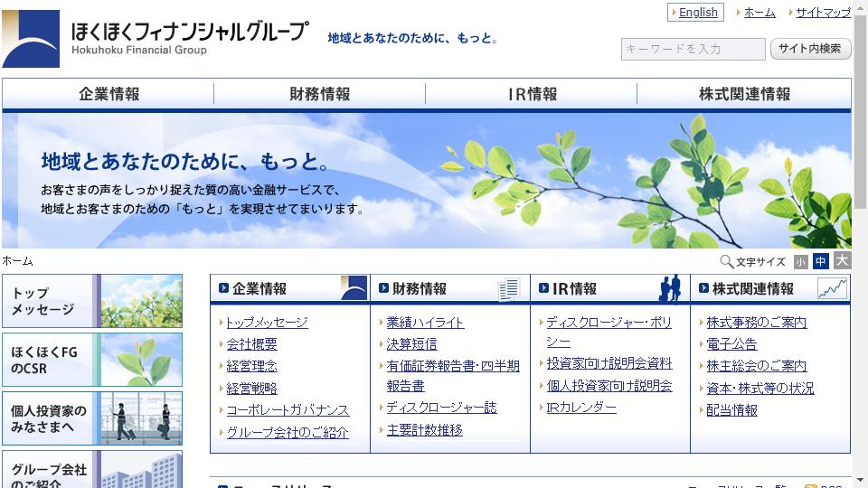Image resolution: width=868 pixels, height=488 pixels.
Task: Open the 個人投資家のみなさまへ sidebar banner
Action: 92,418
